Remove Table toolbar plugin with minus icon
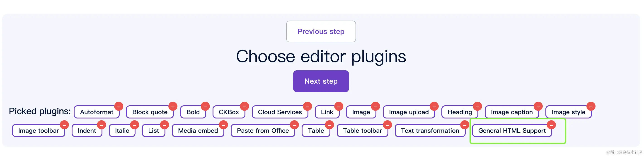This screenshot has width=644, height=156. click(x=387, y=125)
